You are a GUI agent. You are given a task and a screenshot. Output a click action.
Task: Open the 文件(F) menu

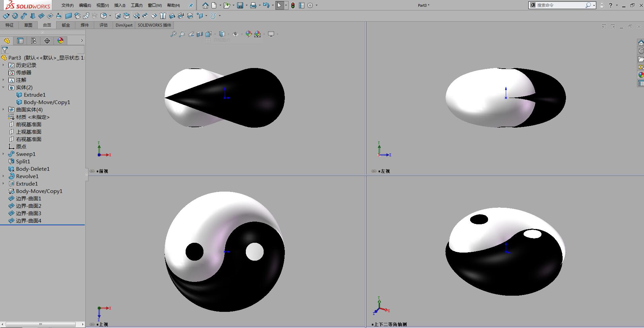[x=67, y=5]
